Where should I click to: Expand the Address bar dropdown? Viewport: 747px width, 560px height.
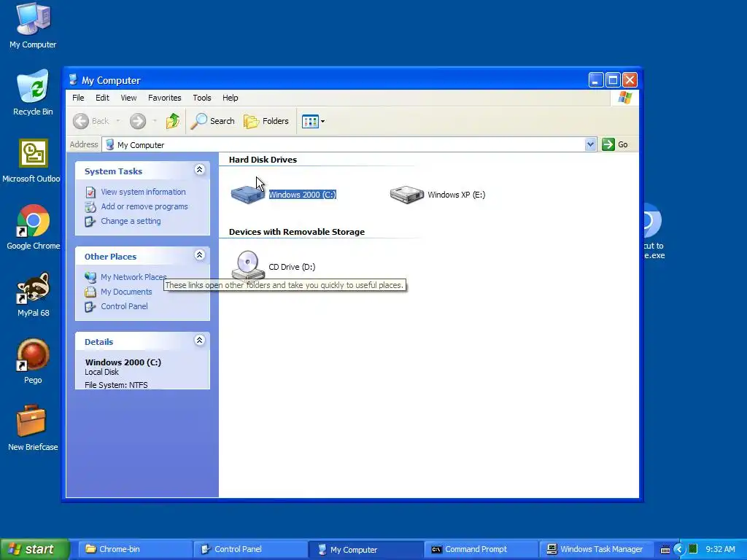pos(590,144)
